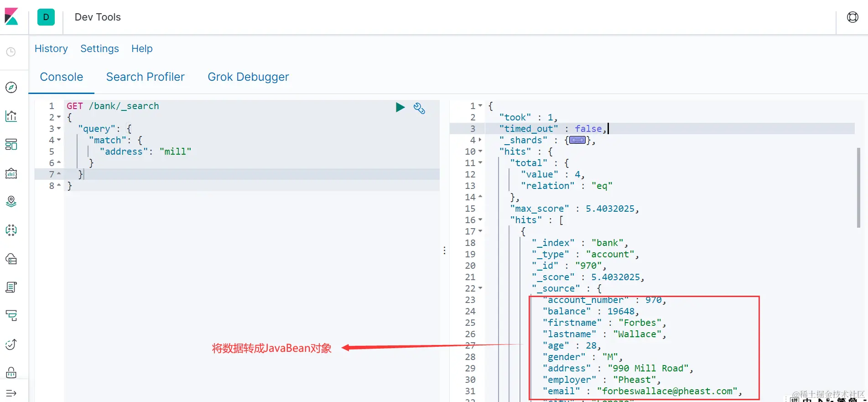Collapse request editor fold at line 2
Image resolution: width=868 pixels, height=402 pixels.
coord(59,117)
